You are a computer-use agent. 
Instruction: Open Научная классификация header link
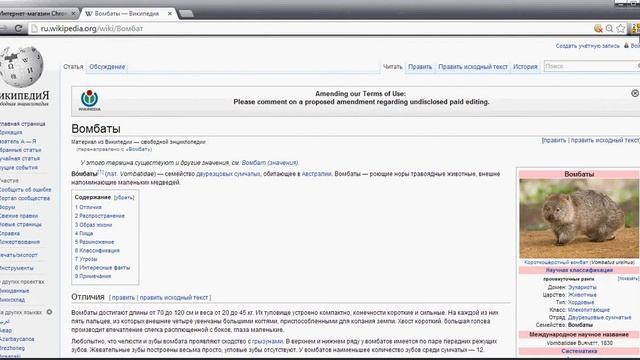point(579,270)
